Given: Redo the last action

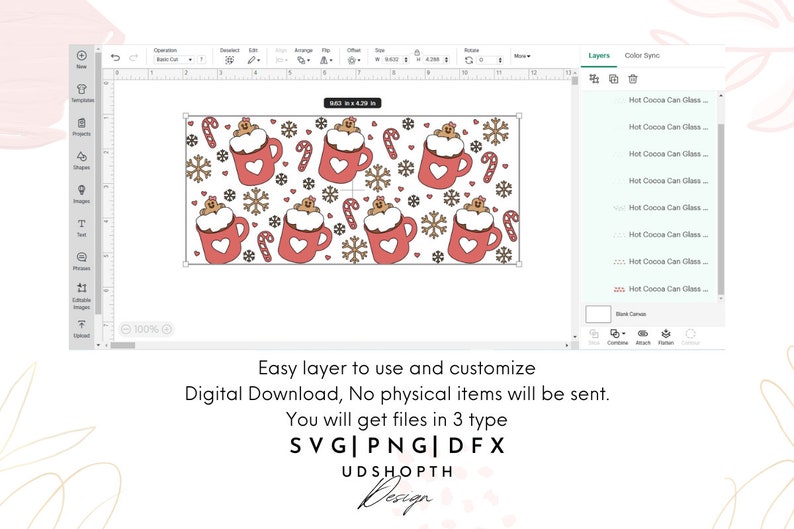Looking at the screenshot, I should pos(134,58).
